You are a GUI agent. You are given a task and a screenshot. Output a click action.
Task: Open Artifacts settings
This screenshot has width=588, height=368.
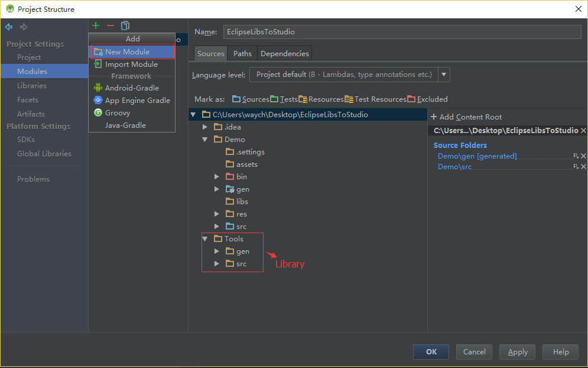(x=31, y=114)
